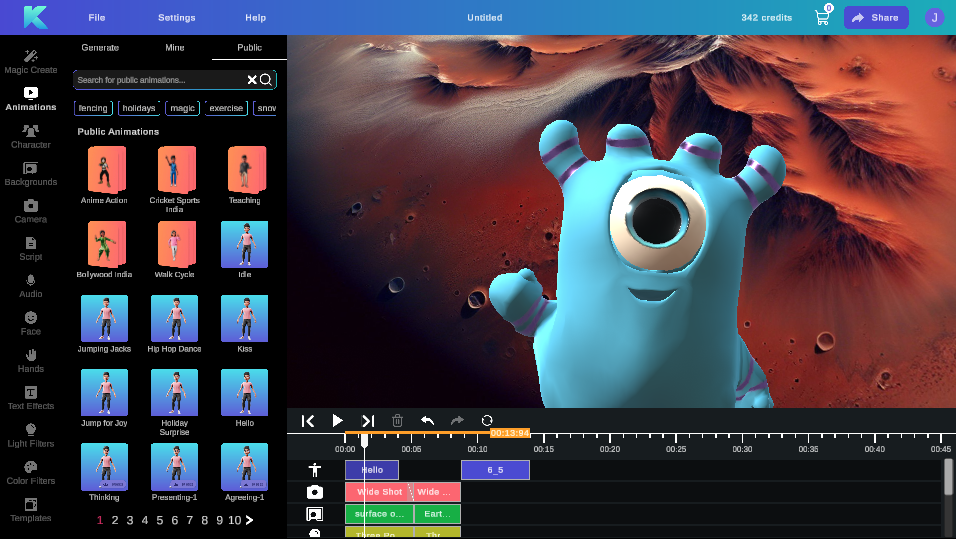Skip to the end of timeline
956x539 pixels.
[367, 421]
